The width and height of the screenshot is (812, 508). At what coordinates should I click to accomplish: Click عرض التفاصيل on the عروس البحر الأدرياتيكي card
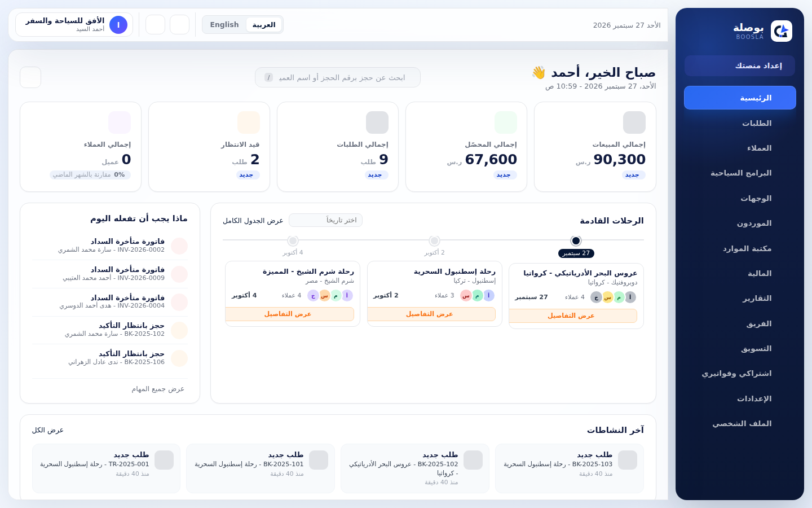[x=573, y=316]
